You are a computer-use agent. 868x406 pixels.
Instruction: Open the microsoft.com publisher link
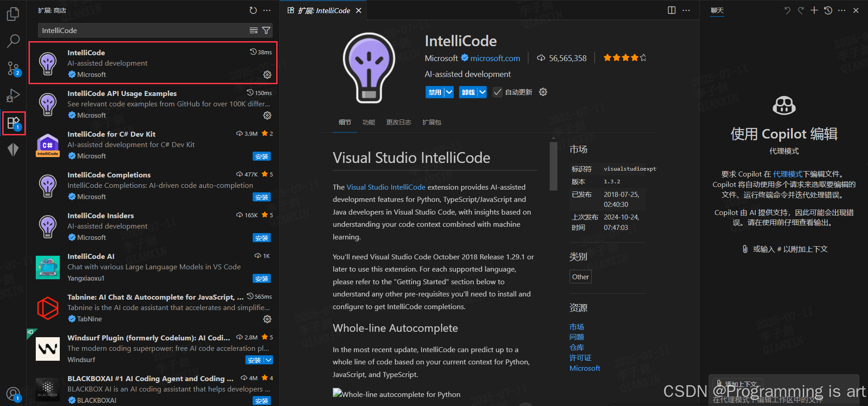pyautogui.click(x=495, y=58)
